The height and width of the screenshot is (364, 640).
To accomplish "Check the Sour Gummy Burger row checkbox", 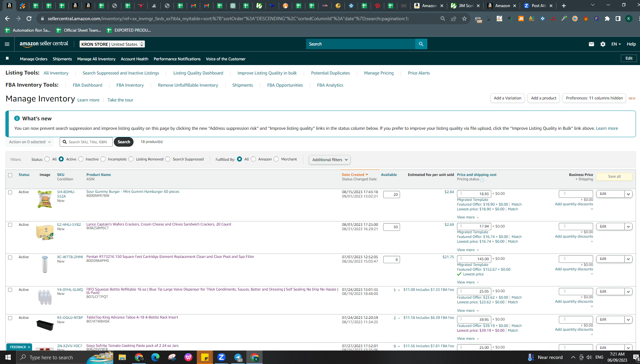I will pyautogui.click(x=10, y=192).
